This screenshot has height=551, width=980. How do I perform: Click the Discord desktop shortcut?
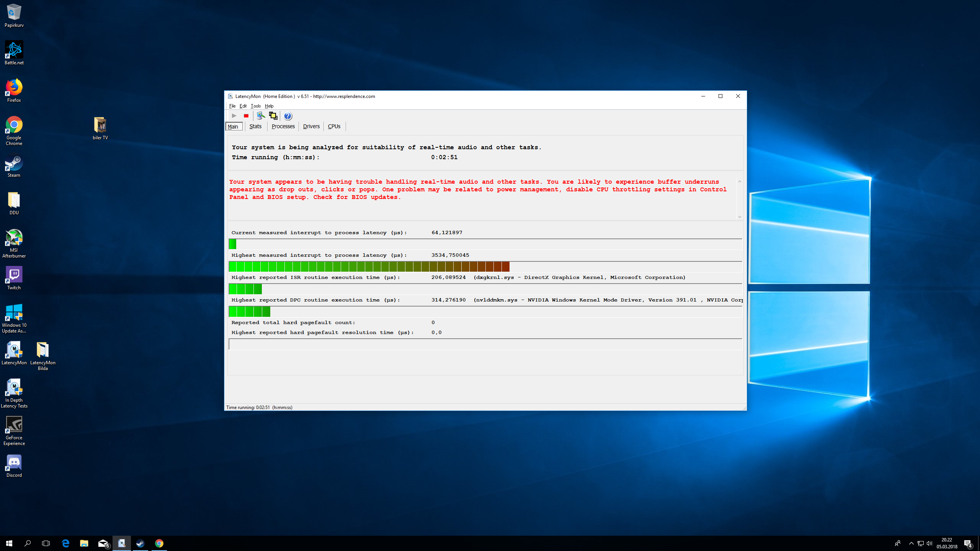pos(14,466)
